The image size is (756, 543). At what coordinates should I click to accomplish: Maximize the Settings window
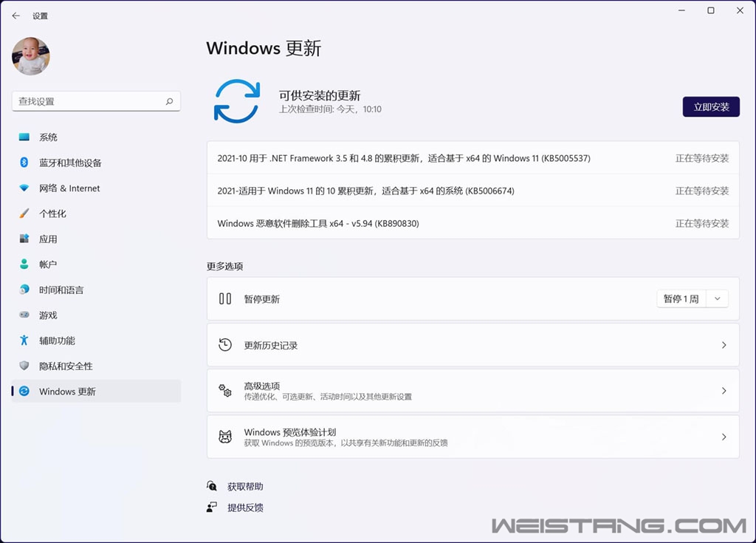point(711,10)
